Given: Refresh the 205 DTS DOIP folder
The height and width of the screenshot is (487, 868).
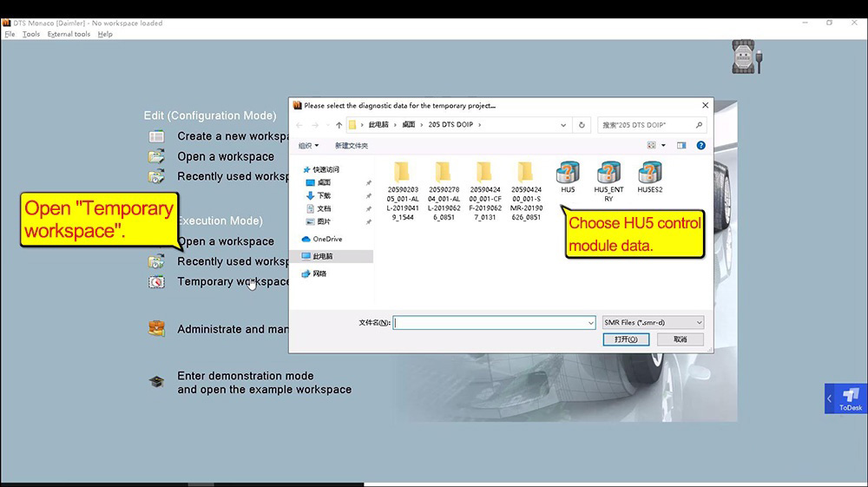Looking at the screenshot, I should [582, 125].
